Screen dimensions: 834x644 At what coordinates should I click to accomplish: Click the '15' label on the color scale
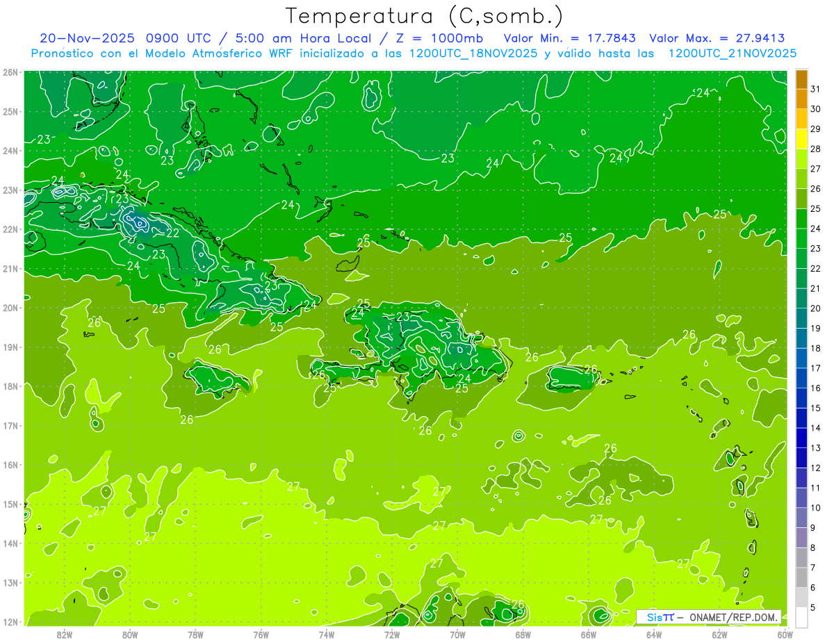(x=816, y=408)
